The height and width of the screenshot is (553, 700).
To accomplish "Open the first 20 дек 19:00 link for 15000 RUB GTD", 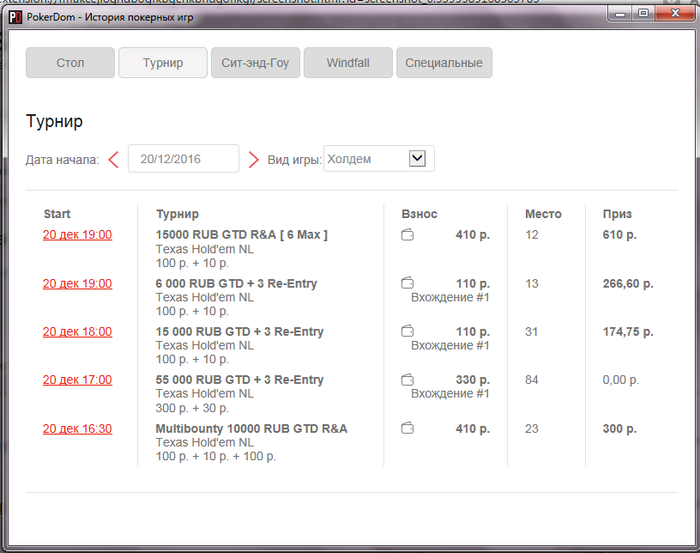I will click(77, 235).
